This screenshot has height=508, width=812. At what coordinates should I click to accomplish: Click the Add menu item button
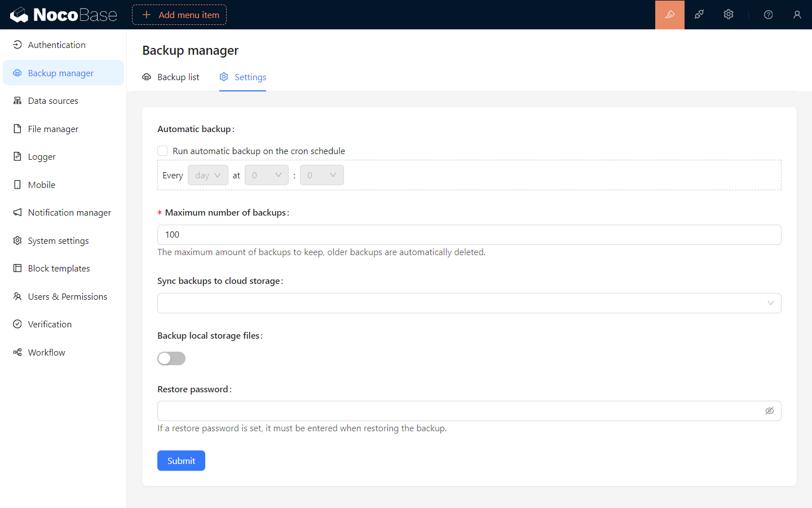179,15
